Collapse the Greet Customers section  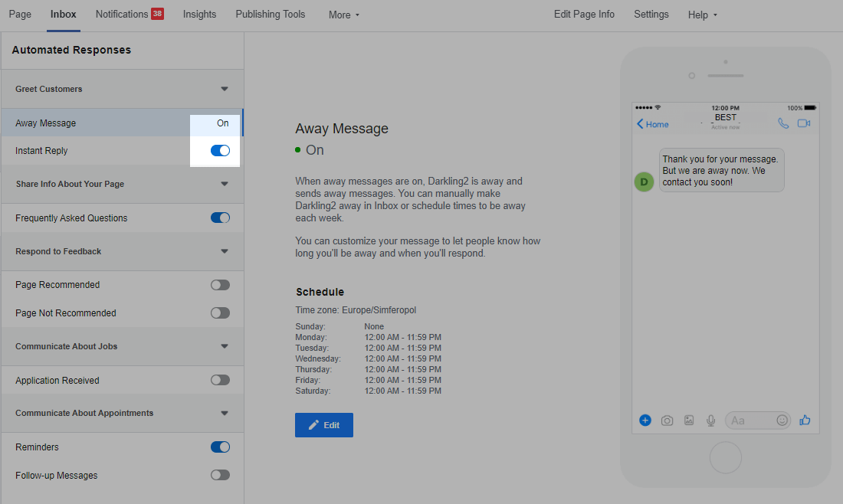(225, 89)
